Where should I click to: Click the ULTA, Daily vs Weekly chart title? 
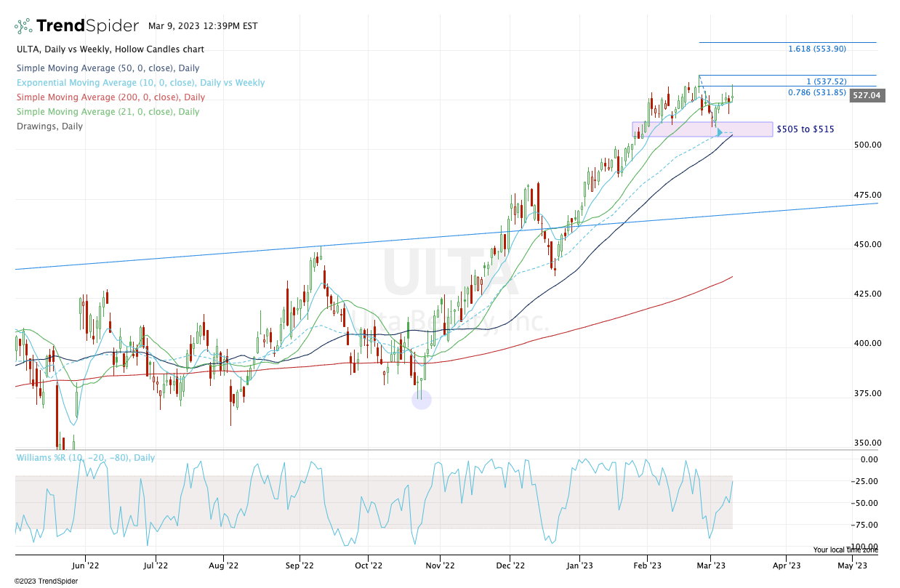click(111, 49)
